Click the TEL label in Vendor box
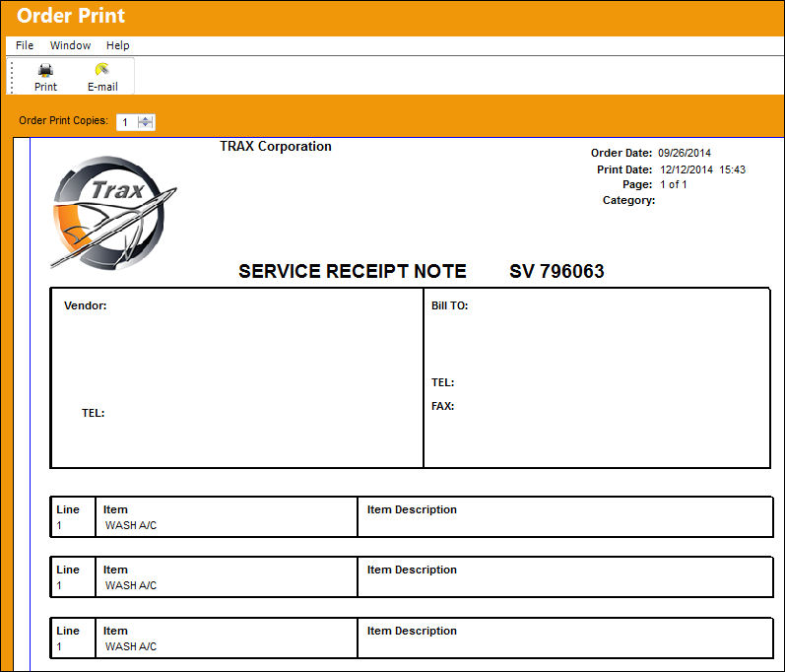 [94, 413]
